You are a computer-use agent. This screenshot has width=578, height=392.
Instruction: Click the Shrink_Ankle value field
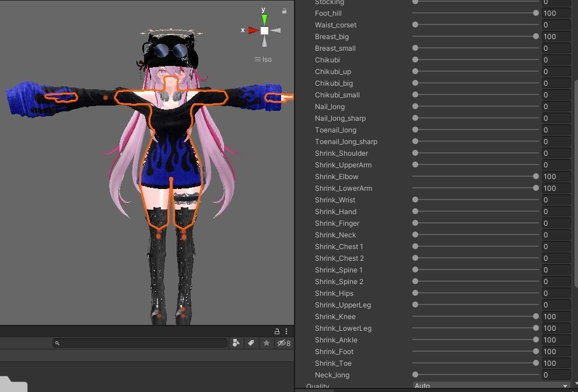(x=556, y=339)
